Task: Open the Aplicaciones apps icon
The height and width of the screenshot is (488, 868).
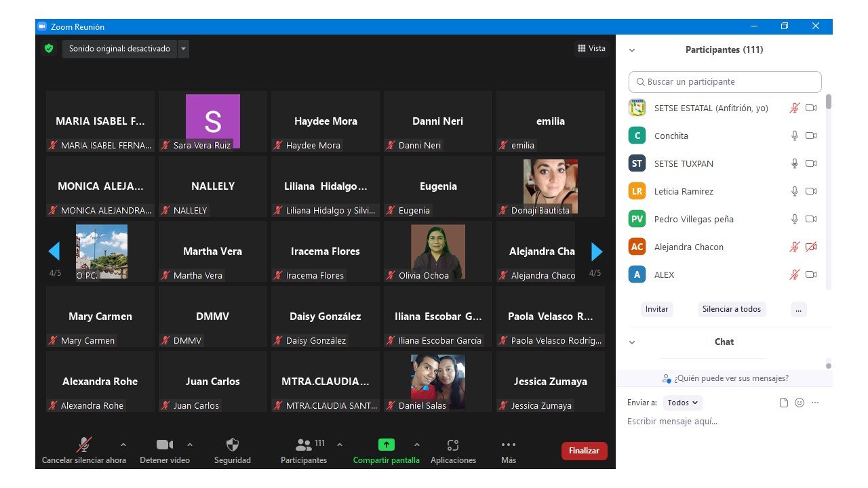Action: (453, 445)
